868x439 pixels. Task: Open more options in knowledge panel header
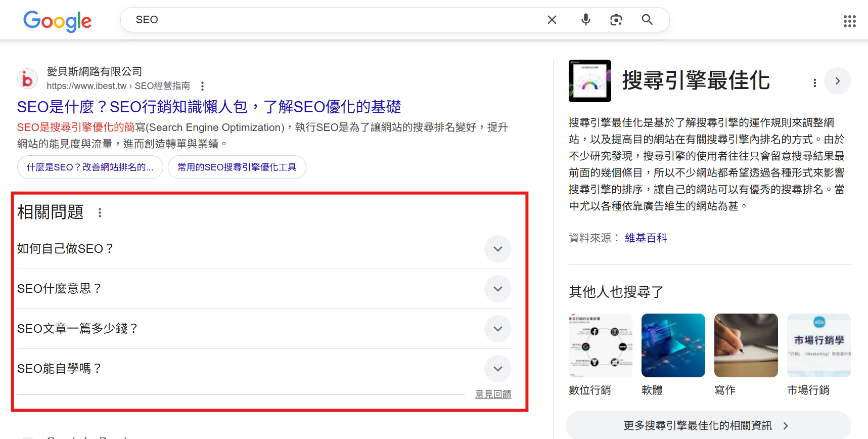point(814,82)
